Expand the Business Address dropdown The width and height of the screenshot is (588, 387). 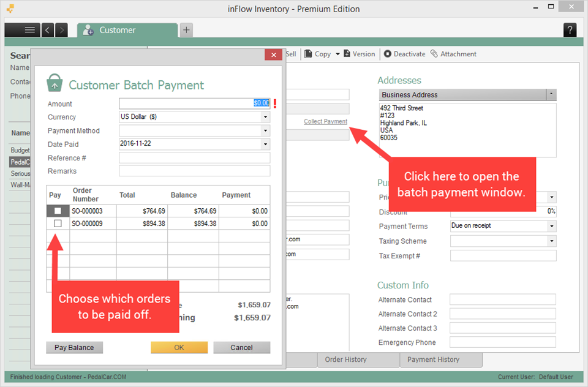click(x=551, y=94)
